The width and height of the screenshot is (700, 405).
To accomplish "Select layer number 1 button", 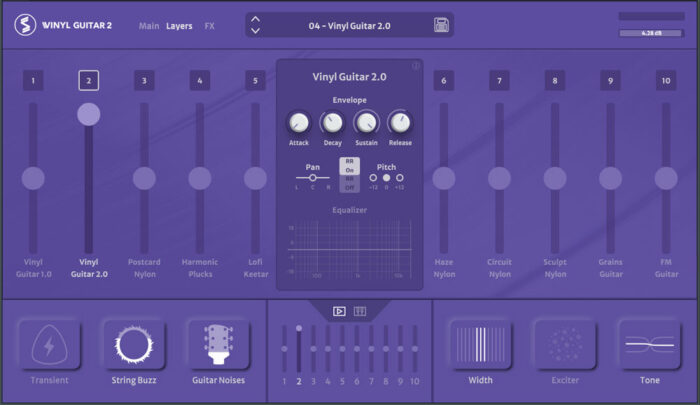I will [33, 80].
